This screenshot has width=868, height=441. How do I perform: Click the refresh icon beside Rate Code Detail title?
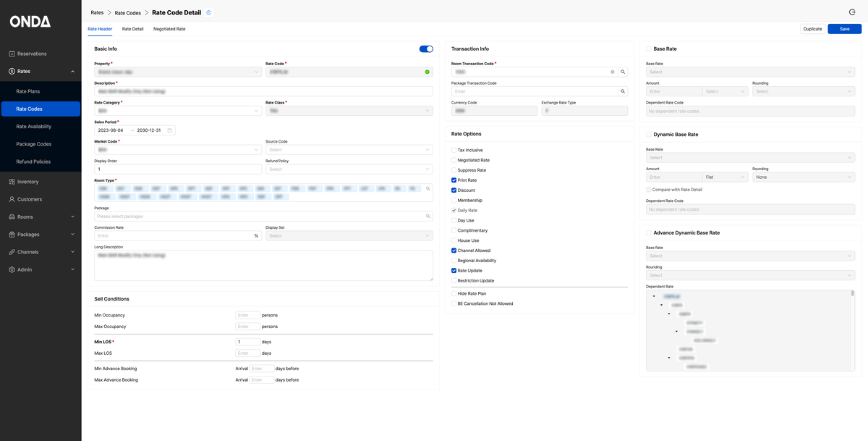point(209,12)
